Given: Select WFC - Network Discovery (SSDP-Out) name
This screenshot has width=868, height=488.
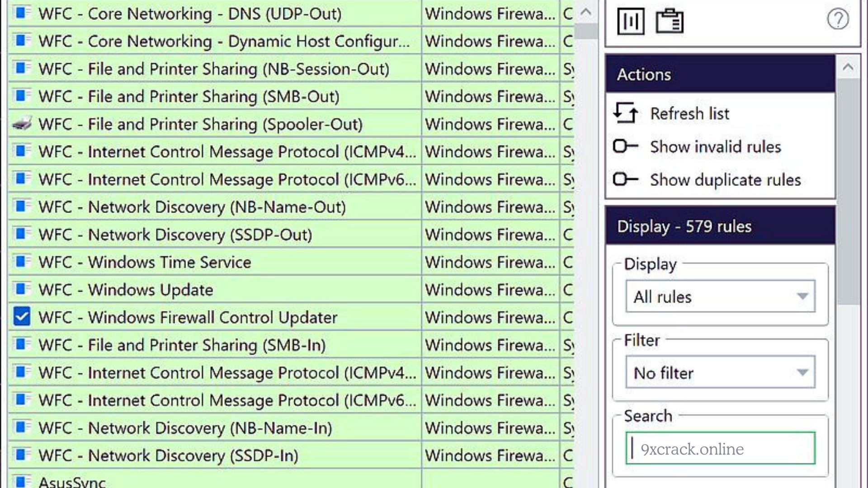Looking at the screenshot, I should [175, 235].
